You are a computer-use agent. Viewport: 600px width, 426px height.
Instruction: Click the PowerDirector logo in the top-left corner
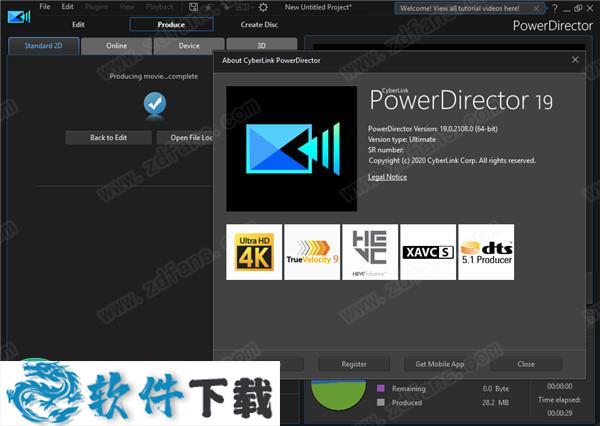[x=19, y=16]
